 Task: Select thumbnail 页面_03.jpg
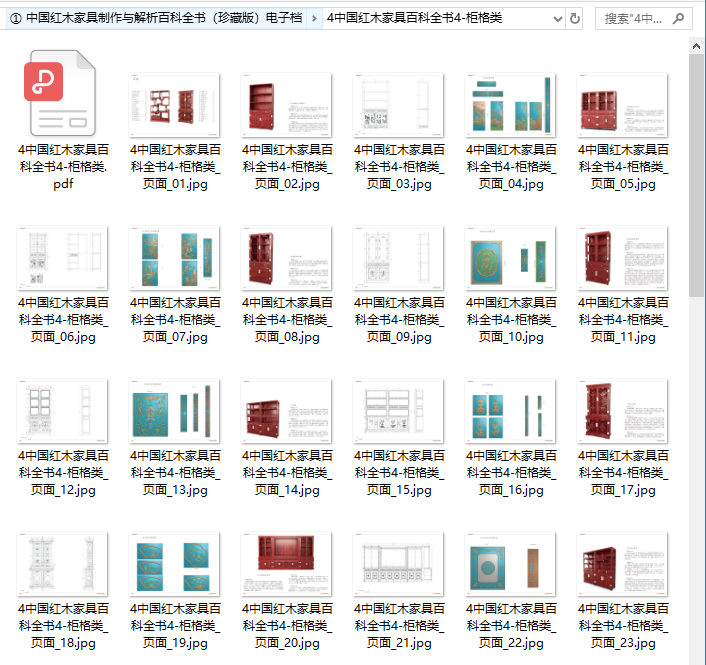coord(398,105)
